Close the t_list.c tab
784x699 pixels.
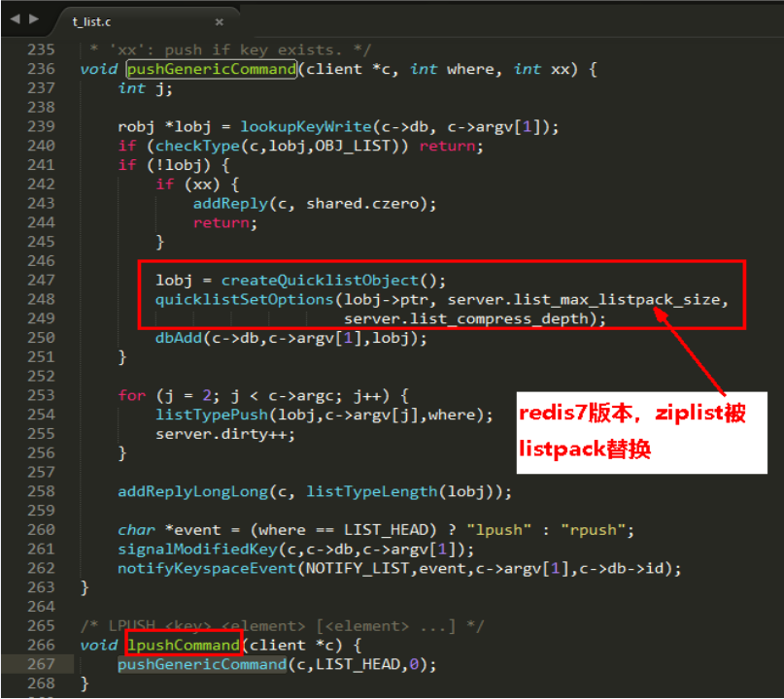click(219, 22)
